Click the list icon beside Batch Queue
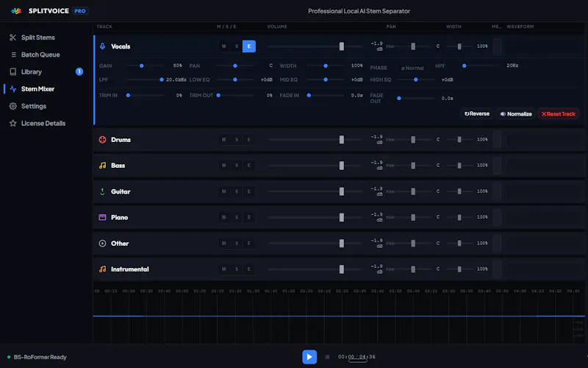The width and height of the screenshot is (588, 368). point(13,54)
